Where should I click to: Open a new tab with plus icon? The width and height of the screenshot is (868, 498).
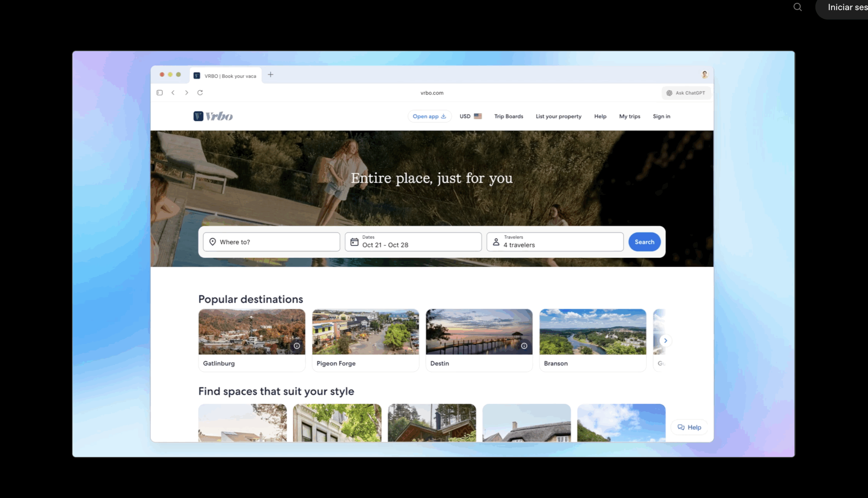tap(271, 75)
